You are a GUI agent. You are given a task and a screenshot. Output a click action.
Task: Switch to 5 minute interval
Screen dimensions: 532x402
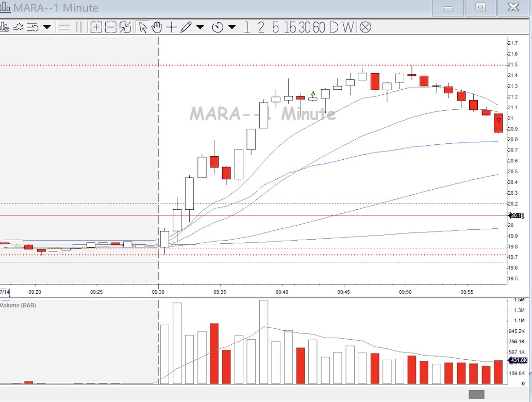[x=275, y=27]
